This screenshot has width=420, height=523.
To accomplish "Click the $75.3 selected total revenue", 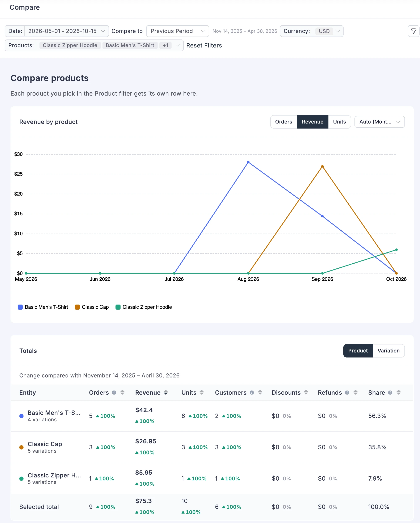I will pyautogui.click(x=143, y=501).
